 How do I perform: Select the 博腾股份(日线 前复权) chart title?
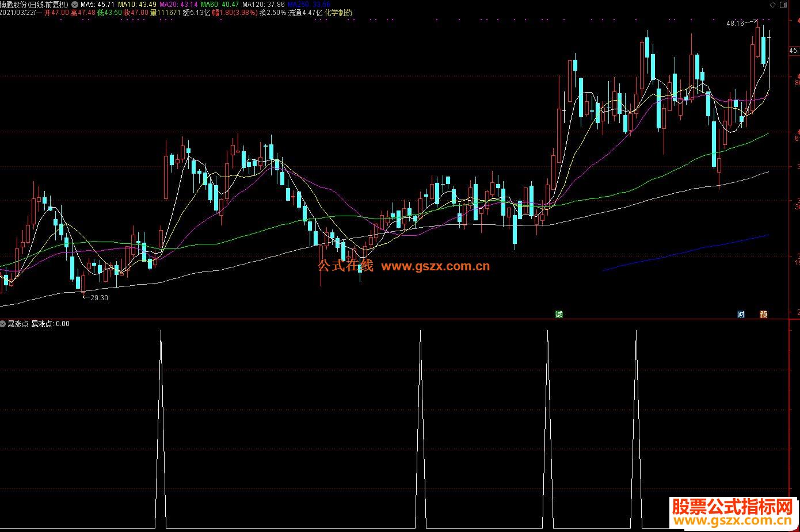click(x=34, y=5)
